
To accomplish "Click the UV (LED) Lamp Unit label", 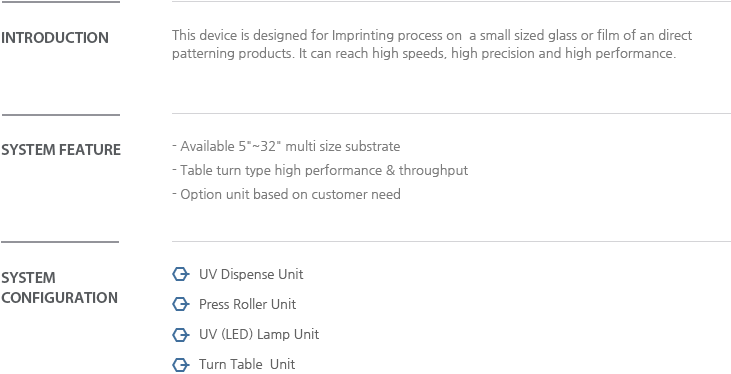I will pos(259,335).
